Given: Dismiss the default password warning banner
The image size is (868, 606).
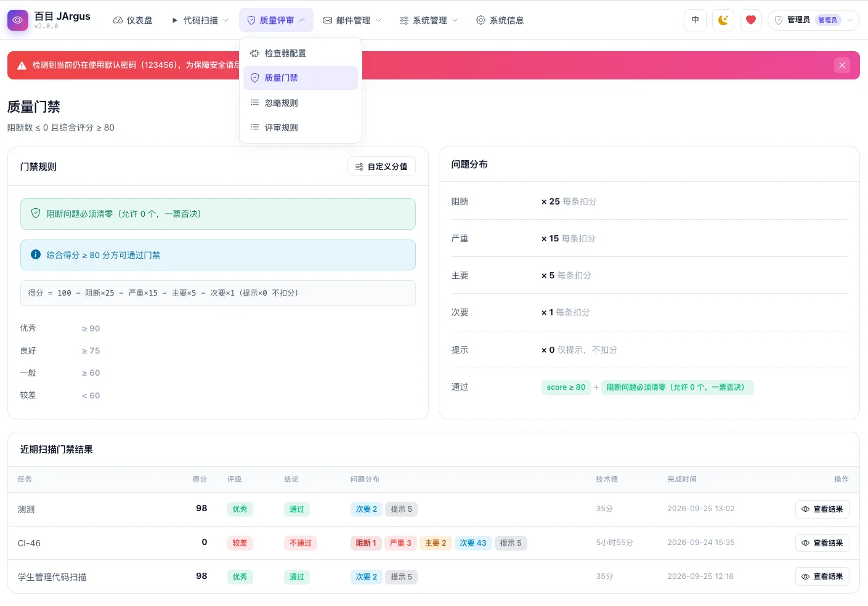Looking at the screenshot, I should [x=842, y=65].
